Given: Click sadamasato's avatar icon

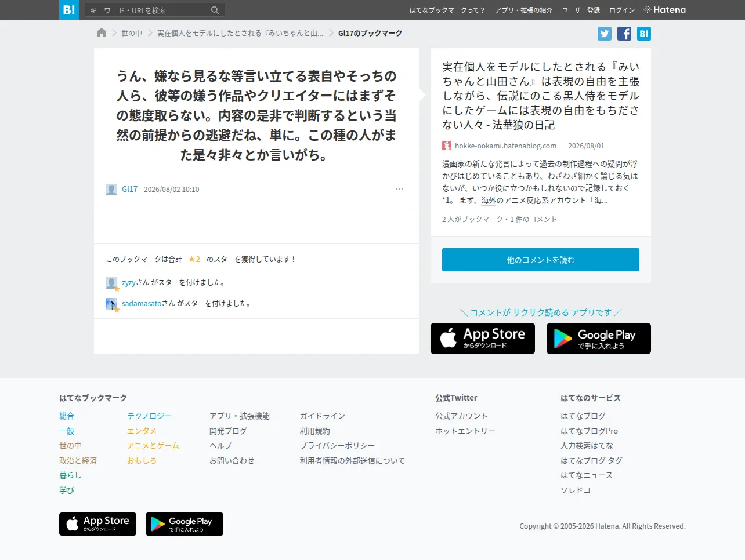Looking at the screenshot, I should [x=112, y=304].
